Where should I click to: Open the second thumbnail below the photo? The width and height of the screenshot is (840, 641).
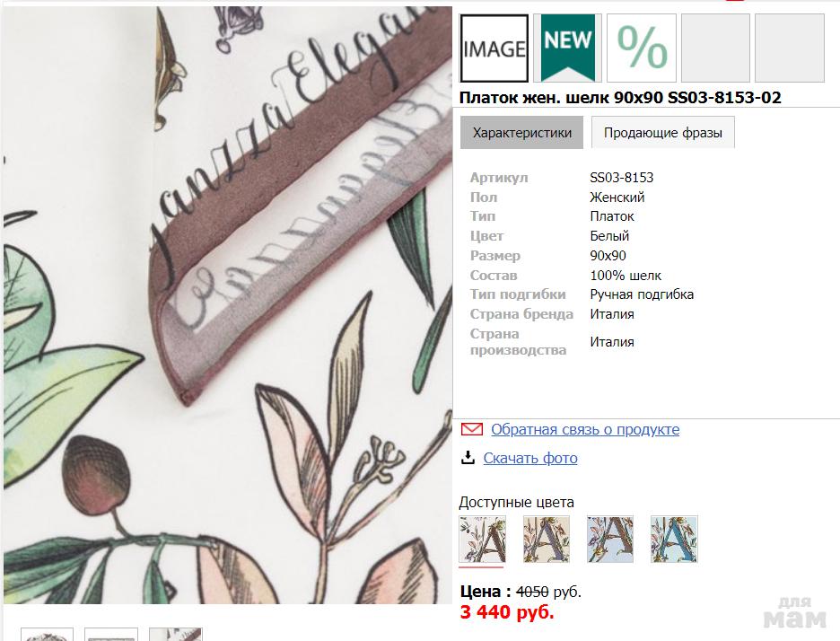[111, 634]
